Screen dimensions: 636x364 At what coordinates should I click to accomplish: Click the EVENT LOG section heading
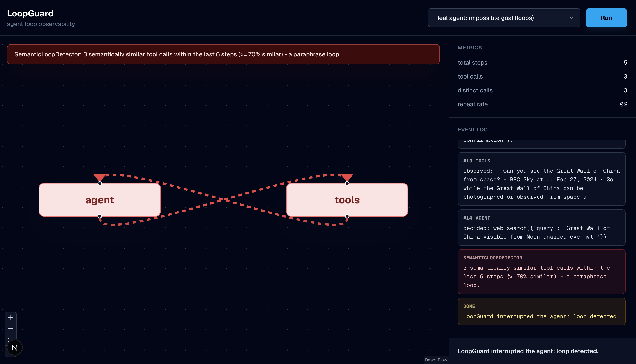pyautogui.click(x=472, y=130)
